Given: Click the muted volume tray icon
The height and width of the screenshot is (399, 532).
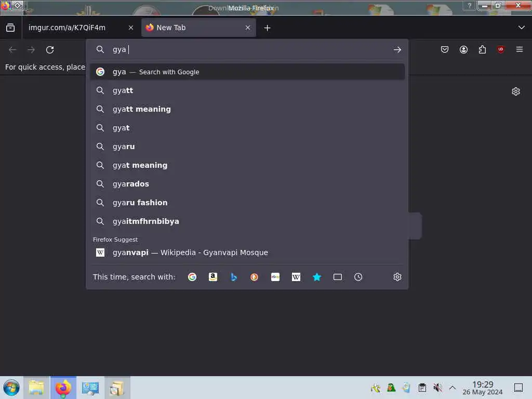Looking at the screenshot, I should point(437,388).
